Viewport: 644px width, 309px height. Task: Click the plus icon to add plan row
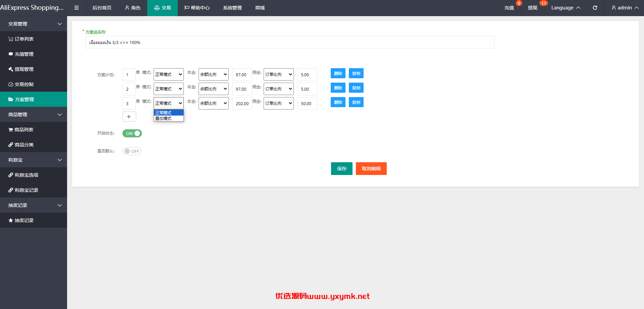tap(129, 117)
